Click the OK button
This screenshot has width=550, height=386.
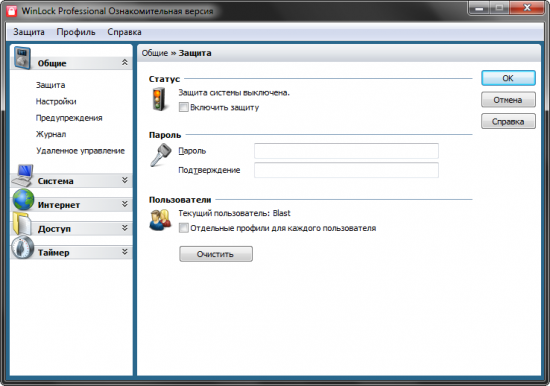pyautogui.click(x=508, y=78)
